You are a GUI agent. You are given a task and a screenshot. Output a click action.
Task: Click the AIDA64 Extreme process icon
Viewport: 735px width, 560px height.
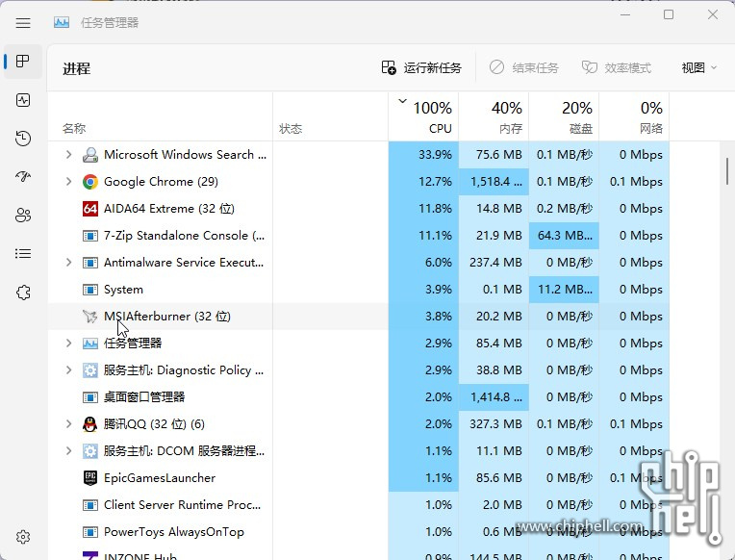pos(90,208)
